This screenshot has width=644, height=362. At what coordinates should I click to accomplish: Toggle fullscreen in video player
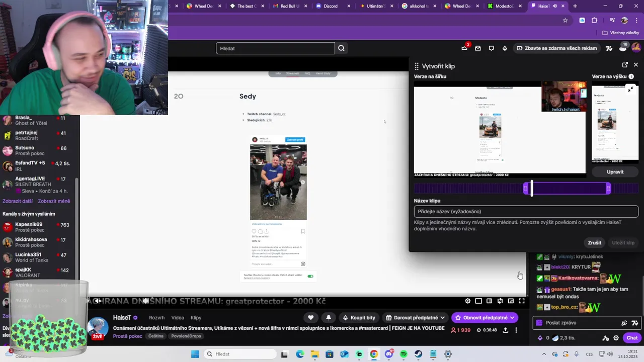tap(522, 301)
